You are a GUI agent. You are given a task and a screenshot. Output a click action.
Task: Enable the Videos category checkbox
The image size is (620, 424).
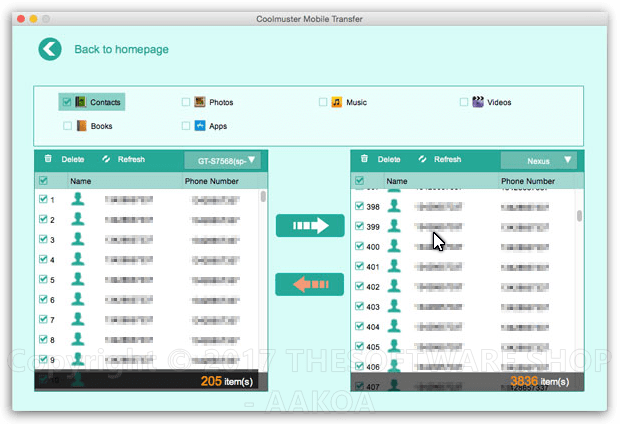coord(464,102)
